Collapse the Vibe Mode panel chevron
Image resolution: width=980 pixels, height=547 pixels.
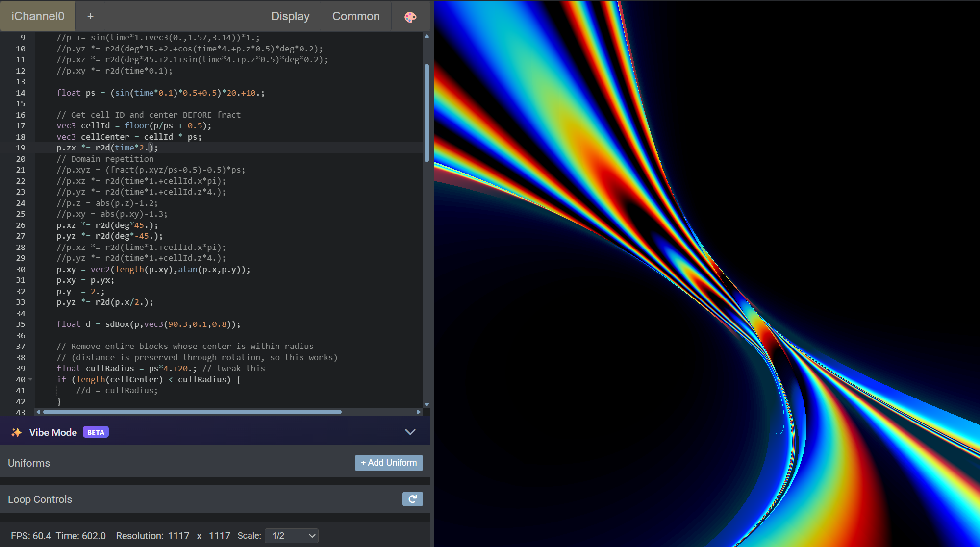(410, 432)
